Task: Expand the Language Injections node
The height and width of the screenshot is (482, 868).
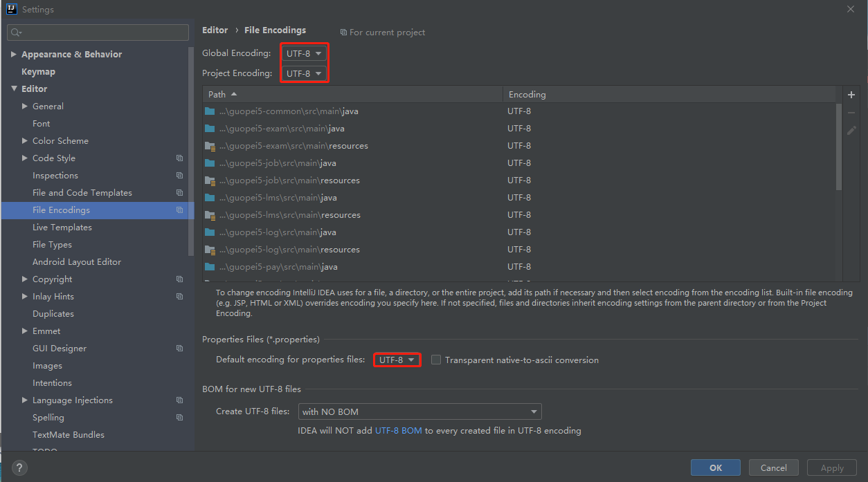Action: (25, 400)
